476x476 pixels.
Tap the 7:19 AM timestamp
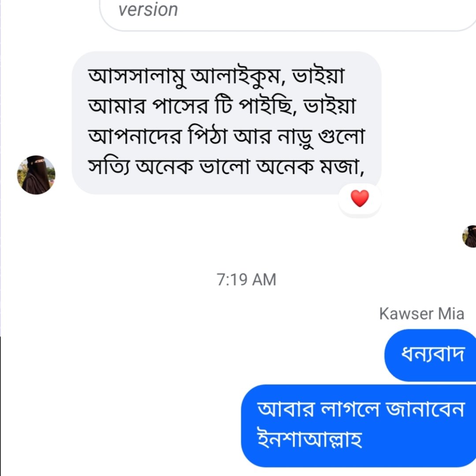[x=246, y=279]
